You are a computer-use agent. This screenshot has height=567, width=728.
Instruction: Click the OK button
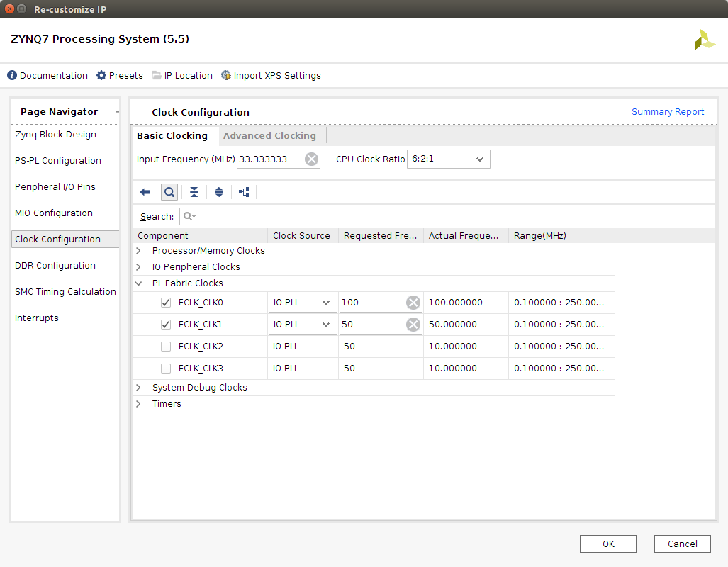607,544
